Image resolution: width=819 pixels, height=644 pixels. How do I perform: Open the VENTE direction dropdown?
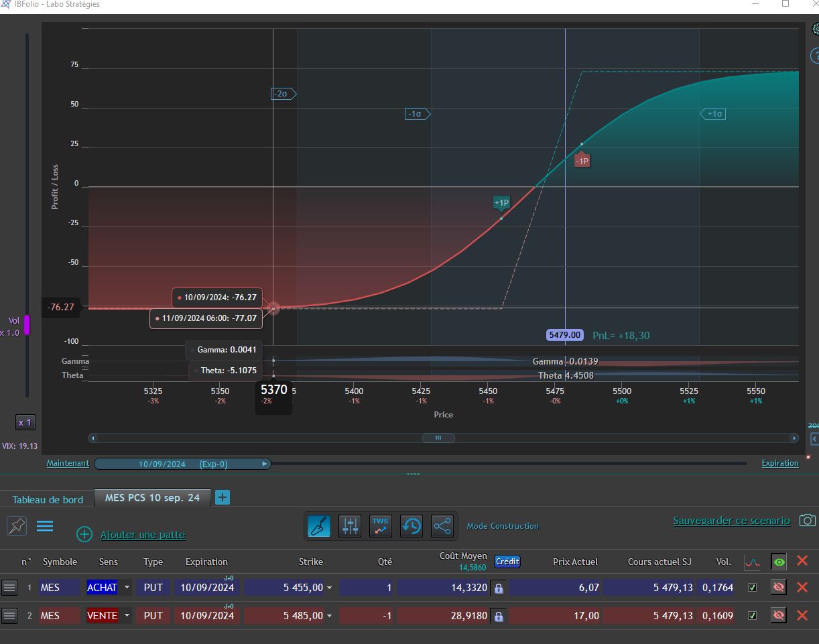(127, 616)
